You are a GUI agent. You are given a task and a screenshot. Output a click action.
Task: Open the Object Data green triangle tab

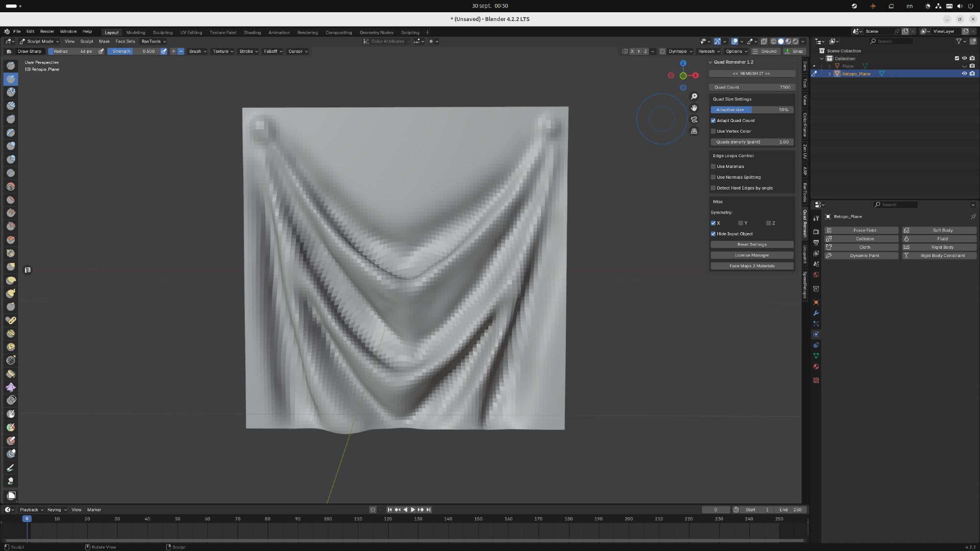tap(816, 356)
